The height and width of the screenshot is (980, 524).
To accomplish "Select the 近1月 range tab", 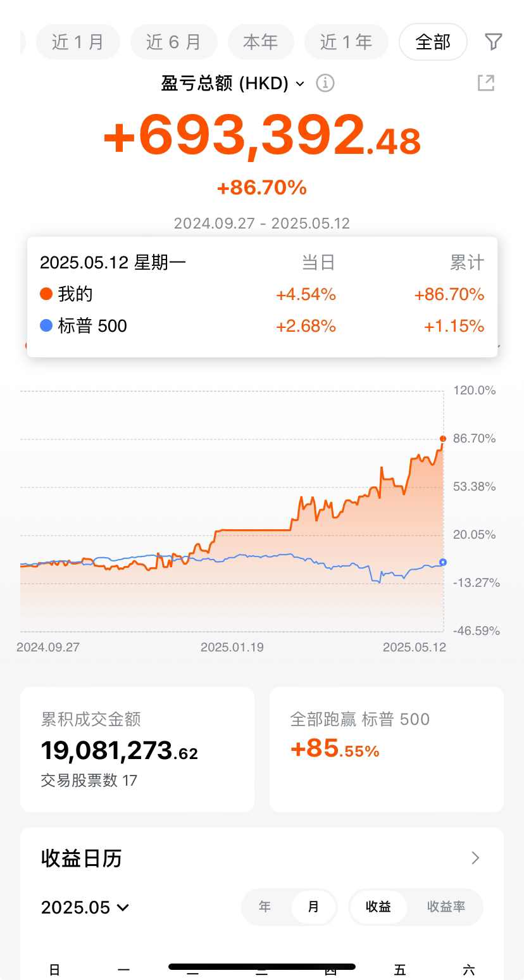I will [x=78, y=42].
